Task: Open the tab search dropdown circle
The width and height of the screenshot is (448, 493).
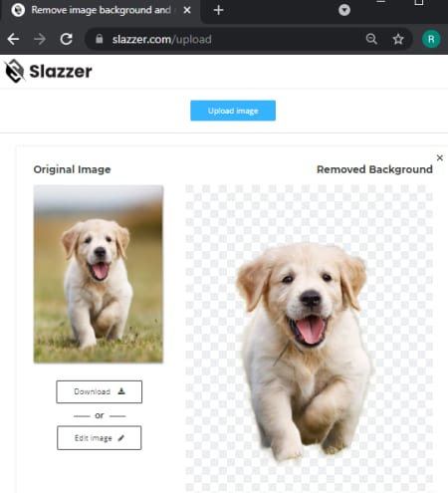Action: 344,10
